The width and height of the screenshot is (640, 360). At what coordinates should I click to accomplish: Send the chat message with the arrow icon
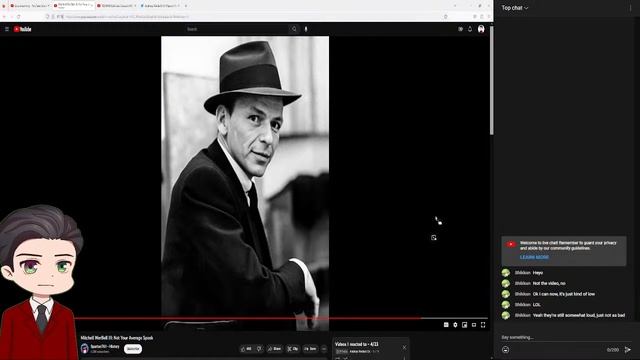pos(628,350)
